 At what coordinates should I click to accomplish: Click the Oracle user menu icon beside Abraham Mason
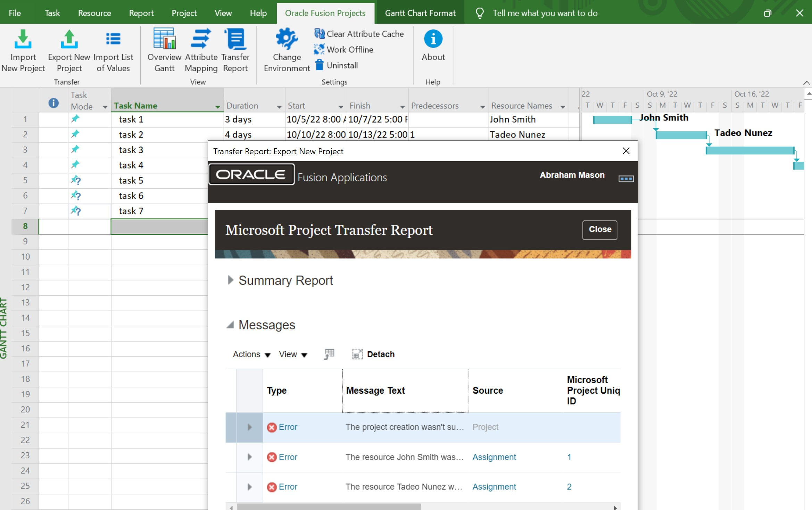point(626,179)
